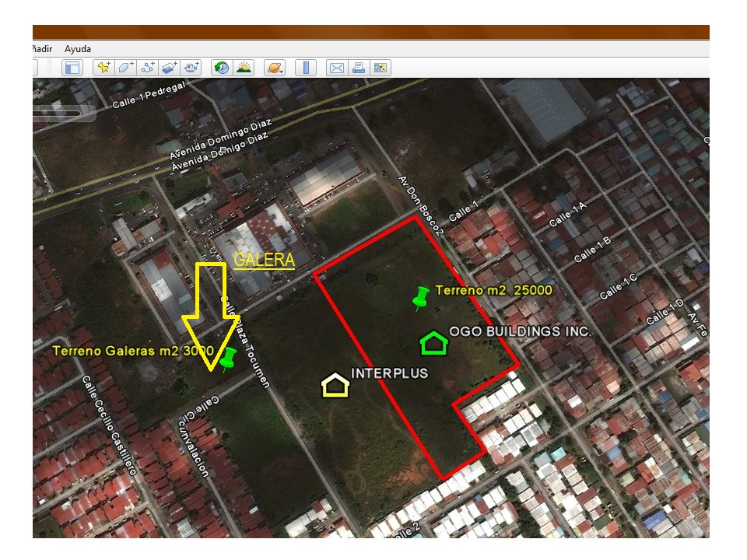Click the yellow INTERPLUS house marker
The height and width of the screenshot is (560, 747).
pyautogui.click(x=335, y=384)
